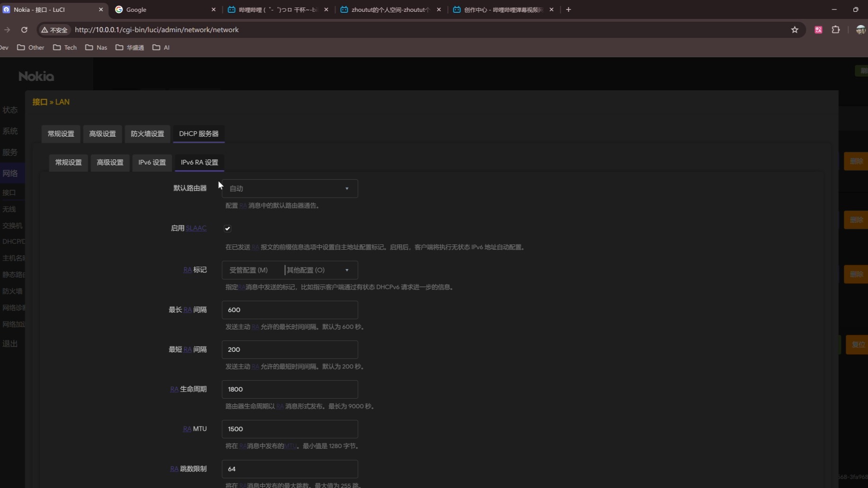Open a new browser tab
This screenshot has height=488, width=868.
(x=568, y=9)
